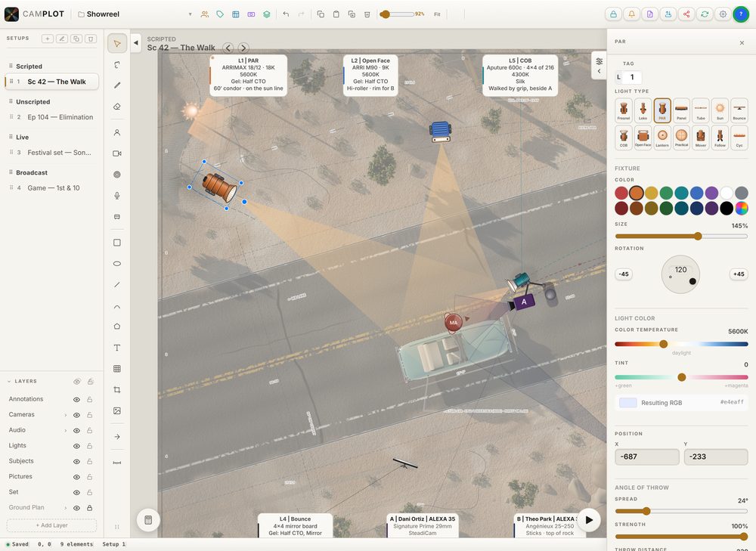The height and width of the screenshot is (551, 756).
Task: Toggle visibility of the Set layer
Action: click(x=76, y=492)
